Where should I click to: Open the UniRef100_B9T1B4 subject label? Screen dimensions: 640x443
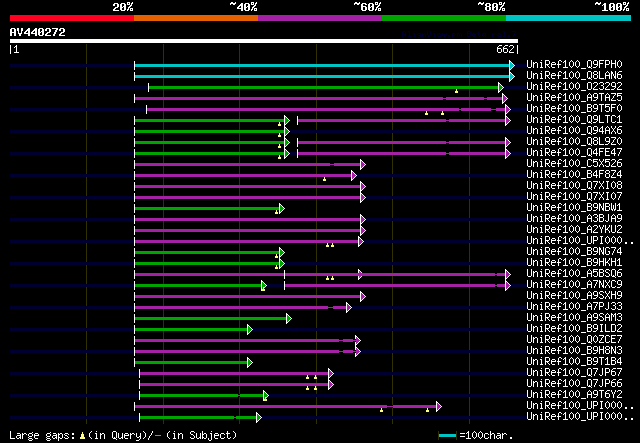(x=574, y=362)
